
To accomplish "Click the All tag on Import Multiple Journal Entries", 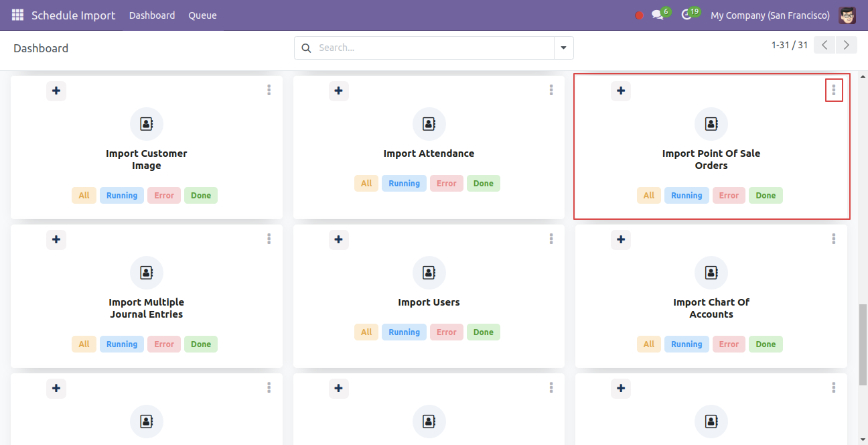I will pos(84,344).
